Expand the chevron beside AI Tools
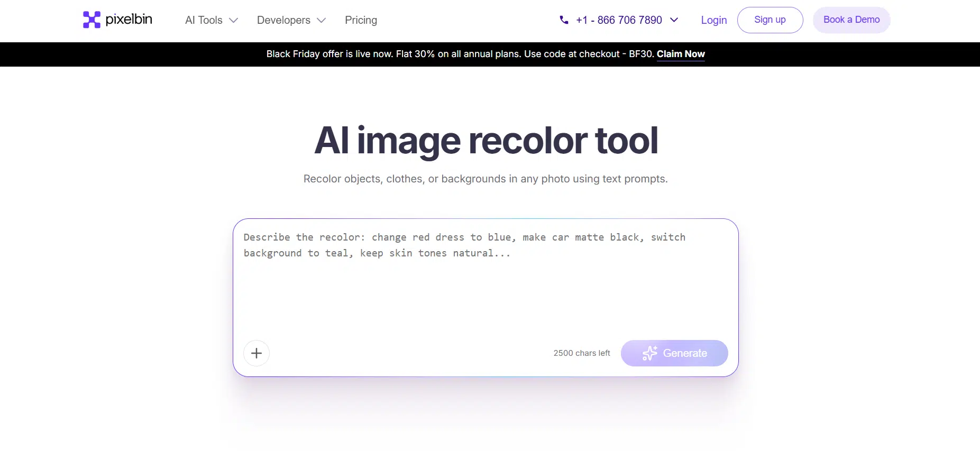Image resolution: width=980 pixels, height=451 pixels. (x=233, y=21)
